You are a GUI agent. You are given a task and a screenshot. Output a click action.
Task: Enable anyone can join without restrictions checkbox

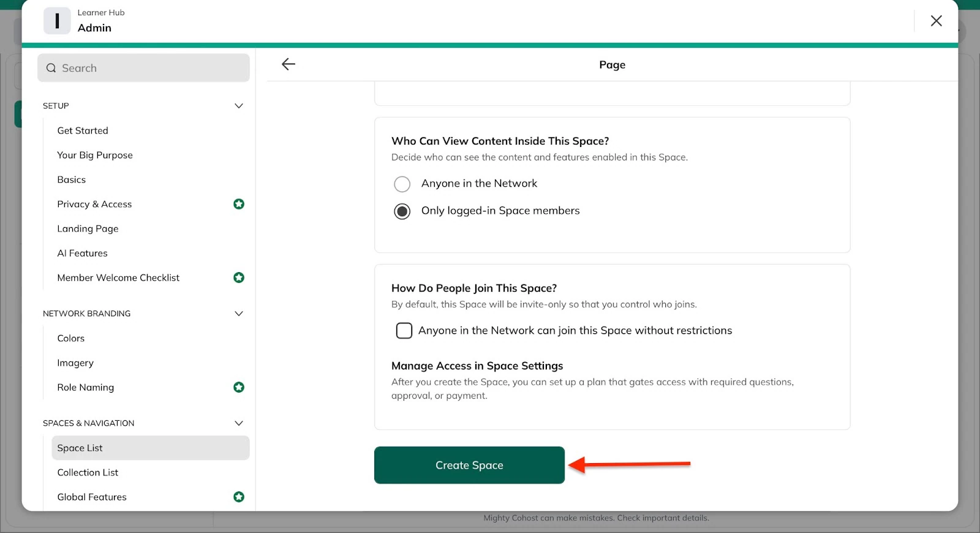[x=404, y=331]
